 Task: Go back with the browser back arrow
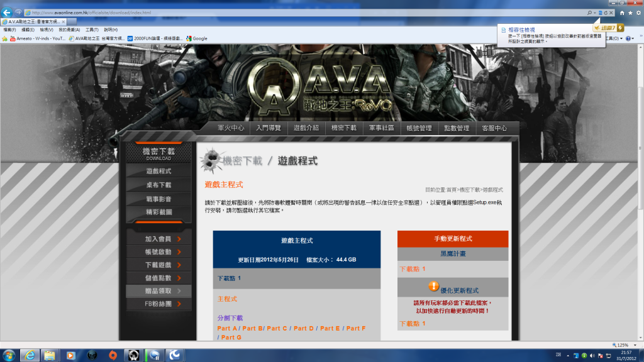point(6,13)
